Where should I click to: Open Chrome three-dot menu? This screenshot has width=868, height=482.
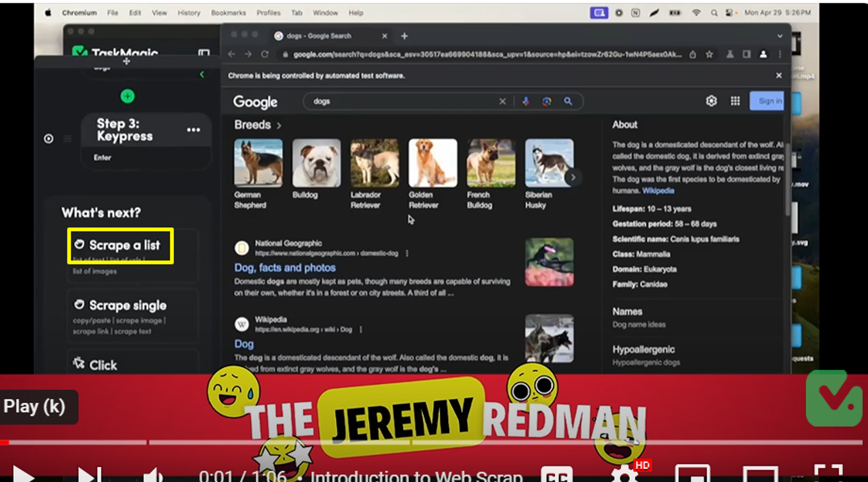(780, 54)
